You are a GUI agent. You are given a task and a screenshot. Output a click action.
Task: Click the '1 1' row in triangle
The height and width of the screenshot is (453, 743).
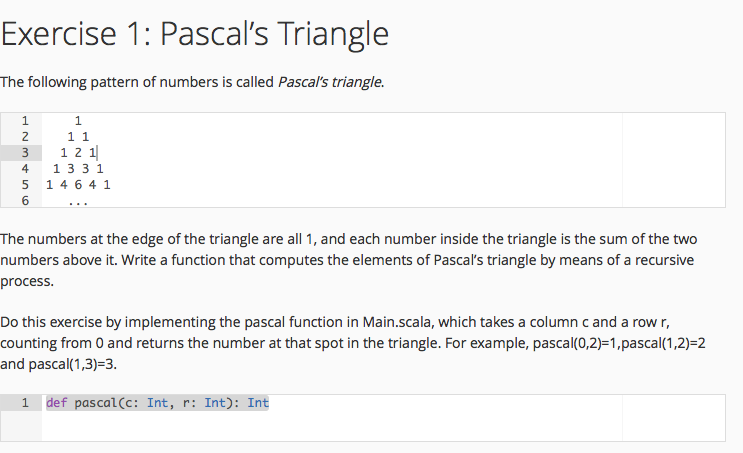coord(78,137)
